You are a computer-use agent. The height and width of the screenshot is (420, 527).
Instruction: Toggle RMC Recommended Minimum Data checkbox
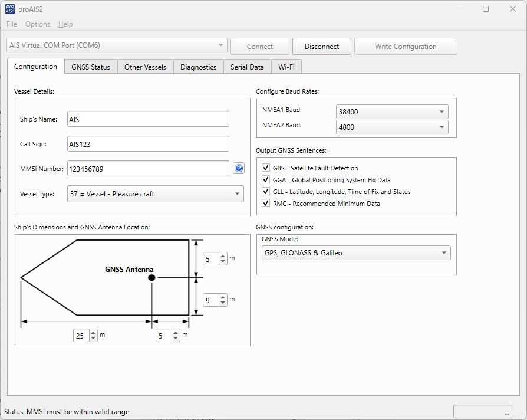tap(266, 203)
